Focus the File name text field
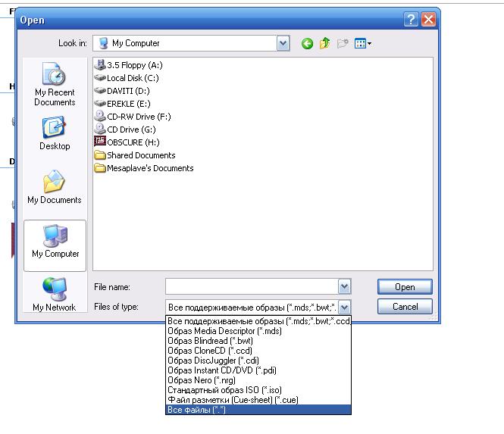 [252, 286]
